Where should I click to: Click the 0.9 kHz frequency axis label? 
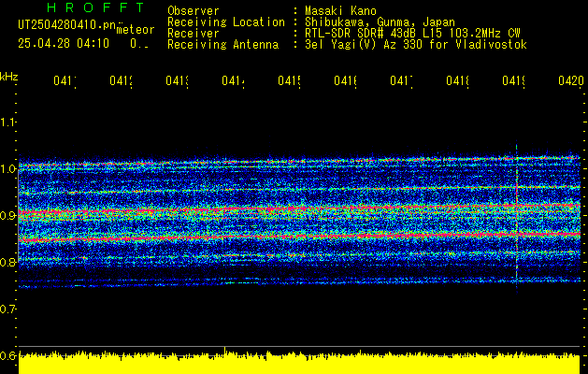(x=7, y=215)
